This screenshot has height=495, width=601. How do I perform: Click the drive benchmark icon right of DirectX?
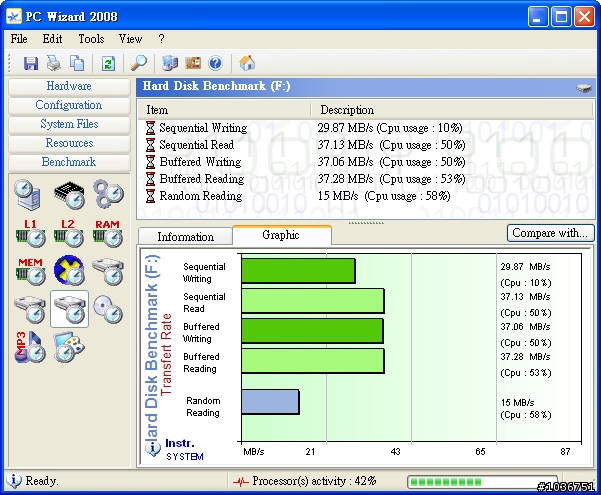pyautogui.click(x=108, y=271)
